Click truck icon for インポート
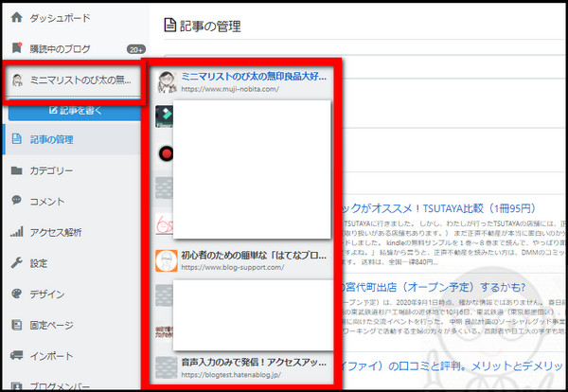Image resolution: width=568 pixels, height=392 pixels. (17, 355)
